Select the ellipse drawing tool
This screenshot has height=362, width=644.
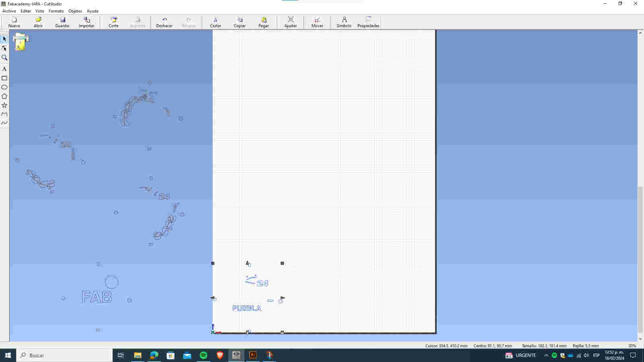point(4,87)
